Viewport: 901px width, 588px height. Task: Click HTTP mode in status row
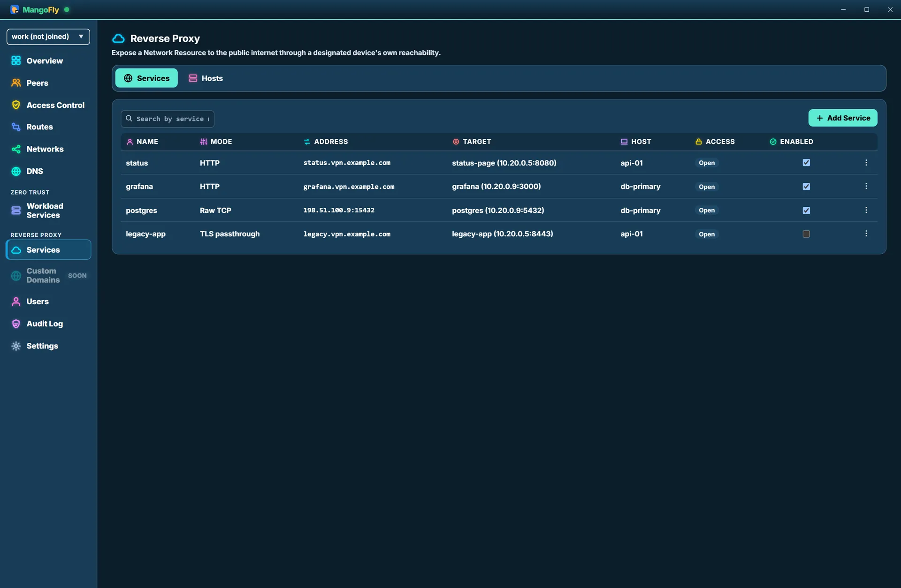click(x=210, y=163)
